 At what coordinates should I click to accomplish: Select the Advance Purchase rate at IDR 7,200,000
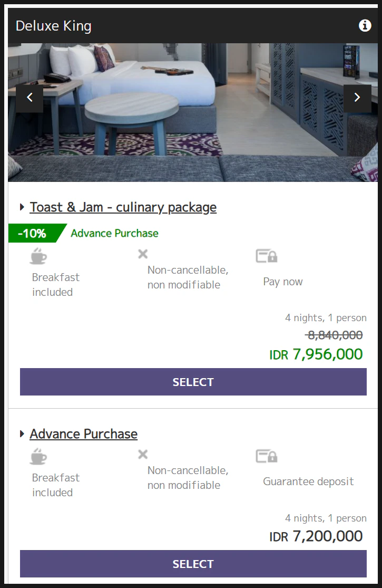tap(193, 564)
